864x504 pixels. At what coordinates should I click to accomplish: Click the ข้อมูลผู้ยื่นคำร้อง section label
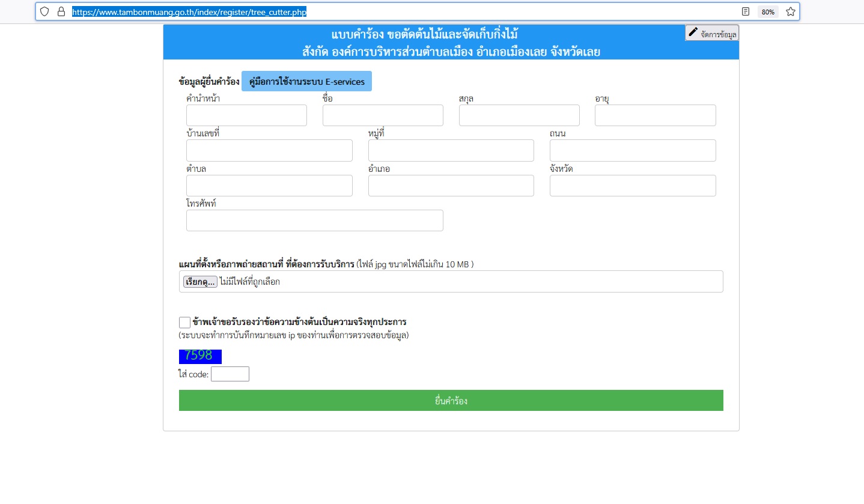[209, 81]
